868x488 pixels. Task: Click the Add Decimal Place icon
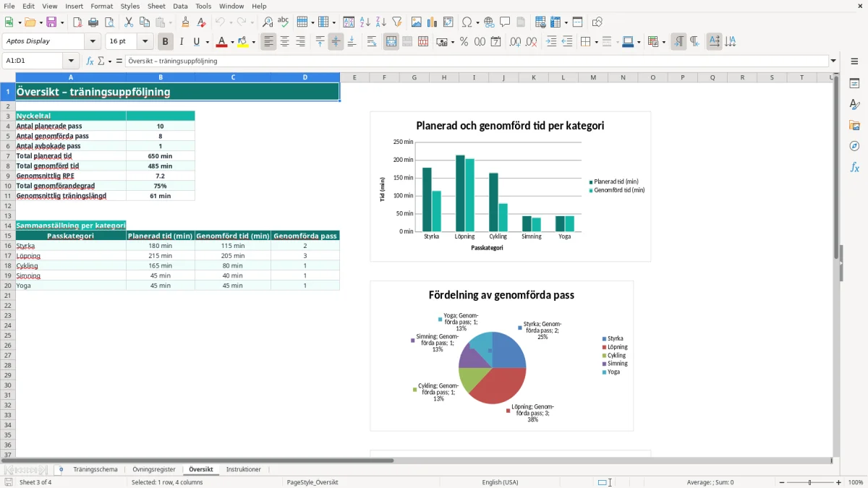pos(515,42)
